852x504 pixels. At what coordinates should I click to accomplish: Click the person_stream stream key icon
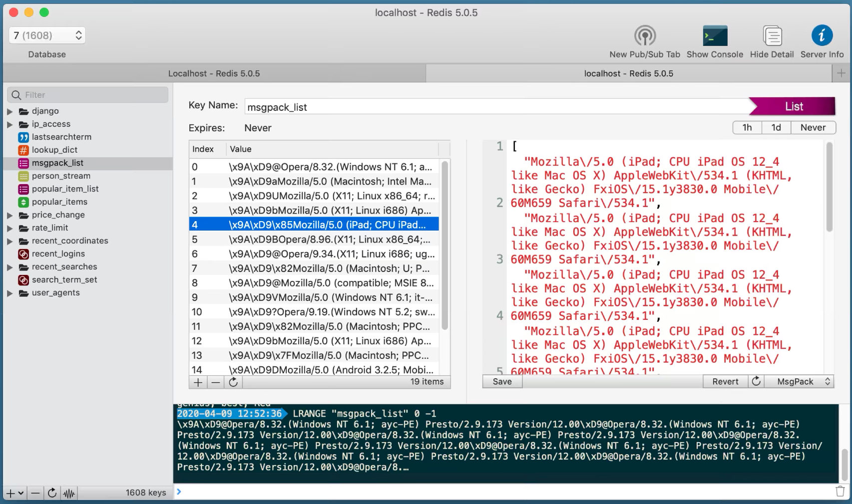click(23, 176)
